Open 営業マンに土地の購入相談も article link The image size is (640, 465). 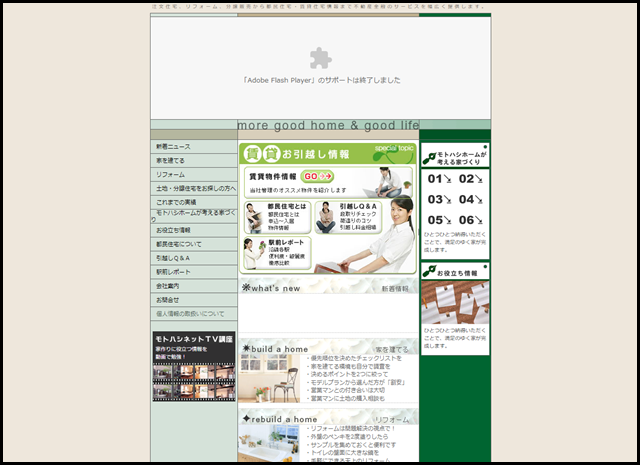coord(347,398)
